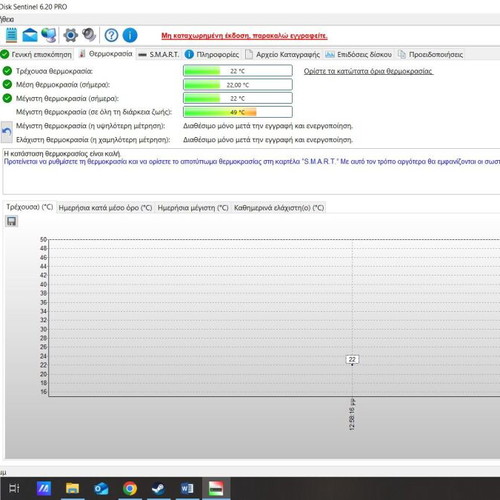Image resolution: width=500 pixels, height=500 pixels.
Task: Click the blue undo reset arrow icon
Action: (6, 132)
